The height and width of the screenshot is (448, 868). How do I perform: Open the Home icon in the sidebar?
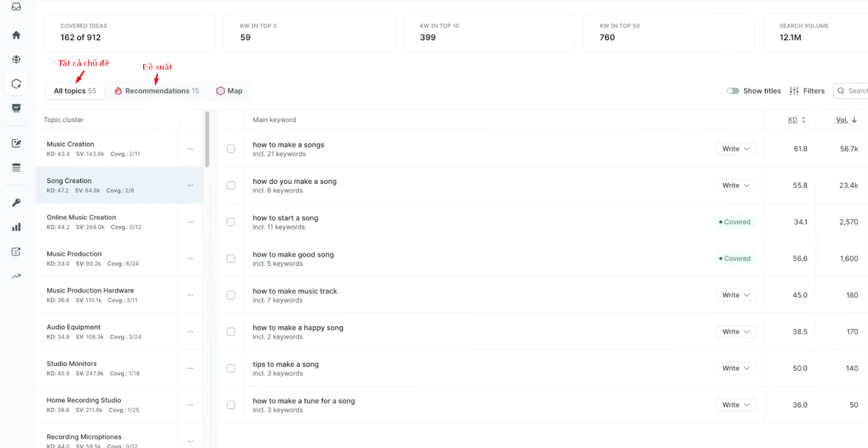point(16,35)
